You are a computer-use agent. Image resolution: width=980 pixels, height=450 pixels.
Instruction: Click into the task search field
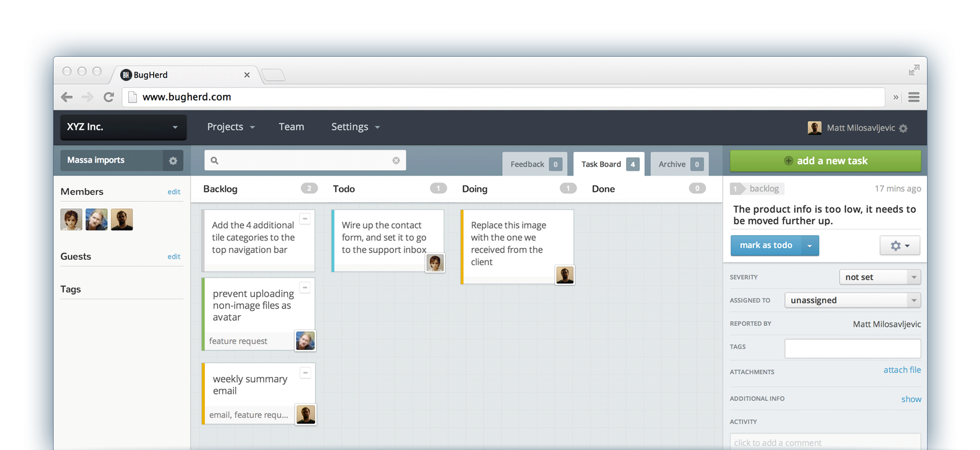coord(305,160)
